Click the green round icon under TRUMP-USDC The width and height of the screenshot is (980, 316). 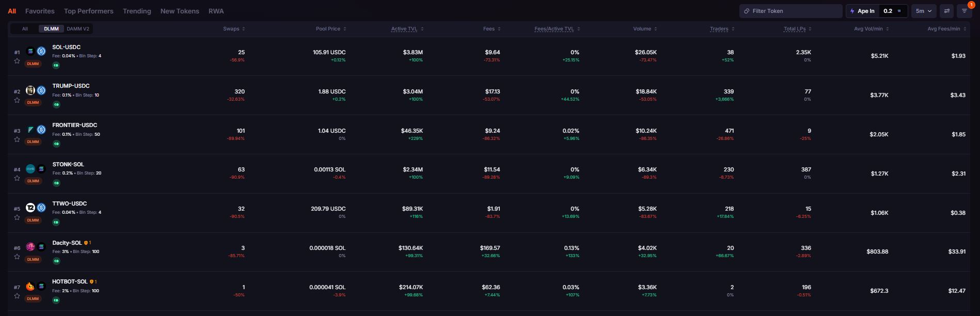click(x=56, y=105)
